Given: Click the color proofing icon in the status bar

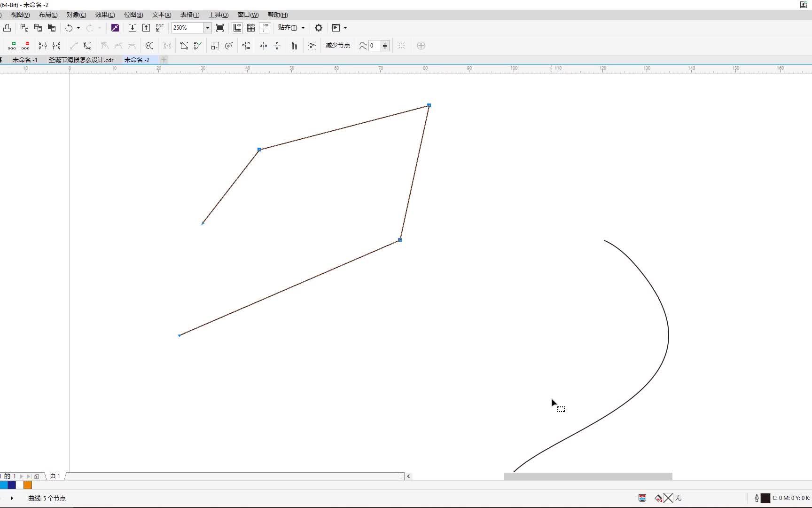Looking at the screenshot, I should [642, 498].
